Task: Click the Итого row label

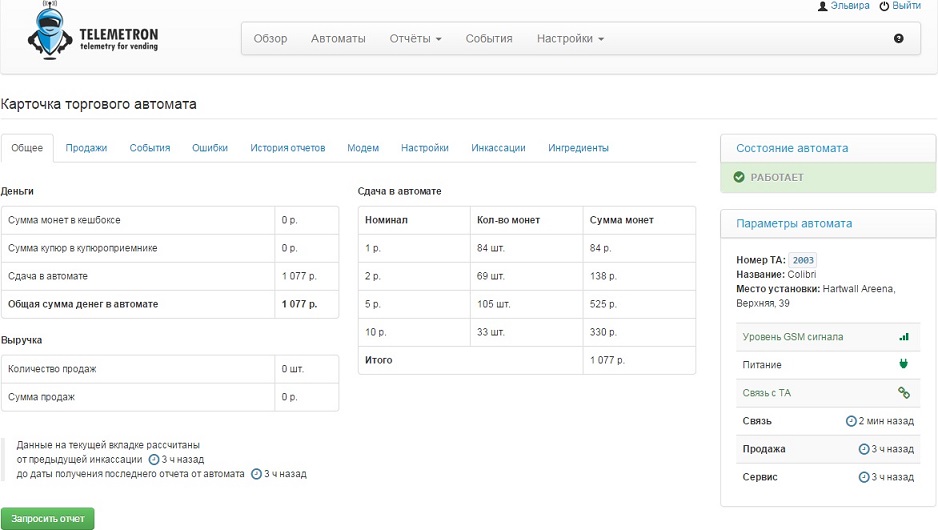Action: tap(379, 360)
